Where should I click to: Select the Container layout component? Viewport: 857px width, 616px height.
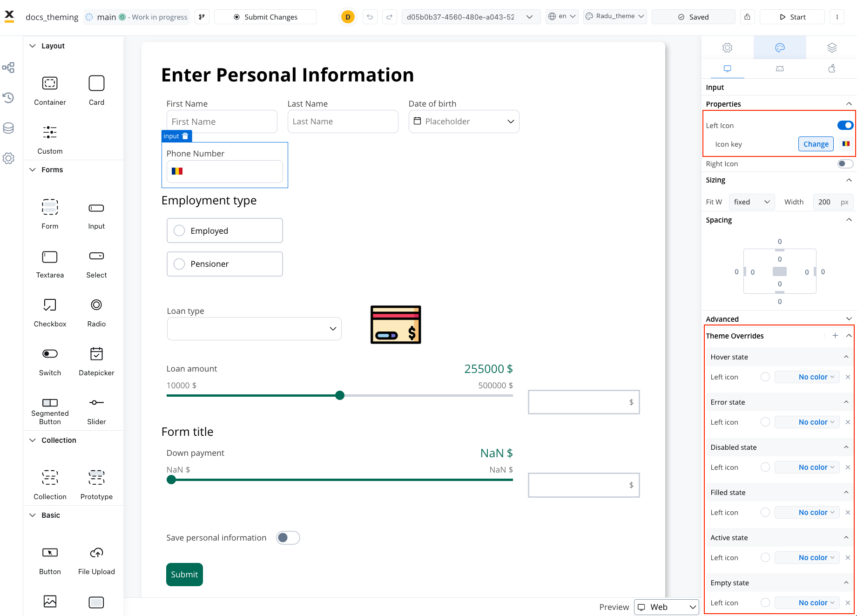[50, 90]
